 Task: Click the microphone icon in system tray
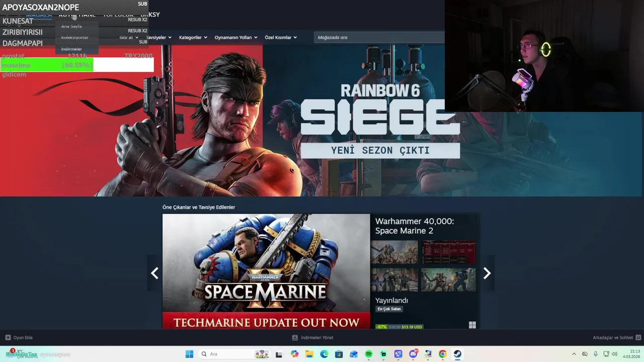click(x=596, y=354)
